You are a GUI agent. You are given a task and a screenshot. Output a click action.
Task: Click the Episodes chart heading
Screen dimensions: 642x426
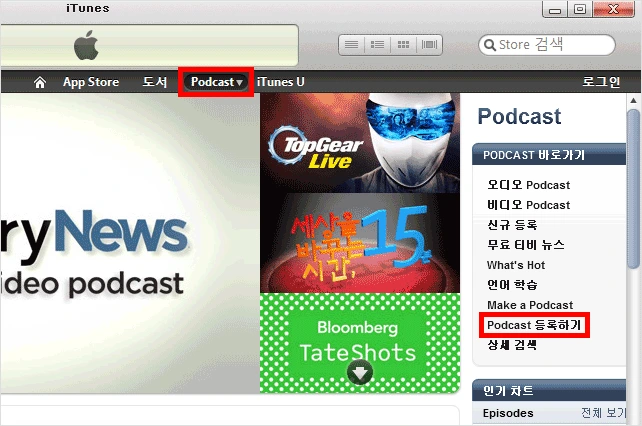(508, 413)
